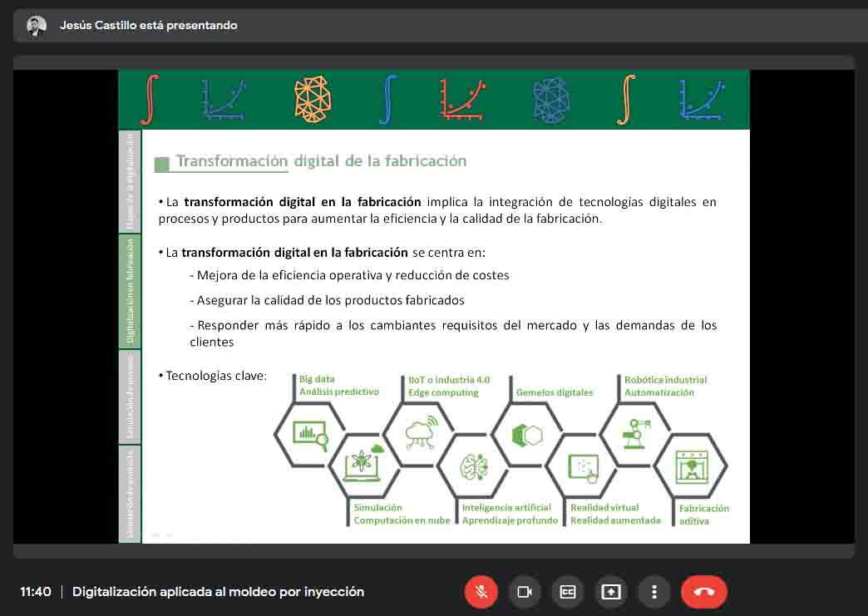Click the Realidad virtual hexagon icon

pos(584,469)
